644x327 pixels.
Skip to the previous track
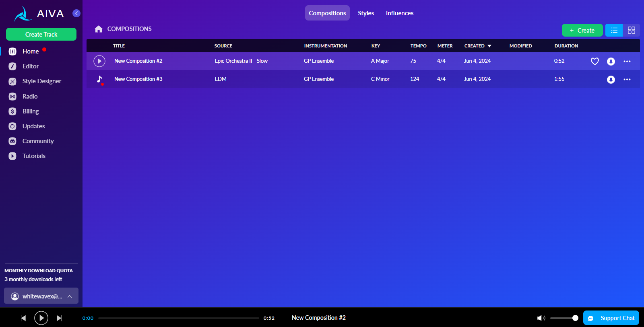coord(23,318)
